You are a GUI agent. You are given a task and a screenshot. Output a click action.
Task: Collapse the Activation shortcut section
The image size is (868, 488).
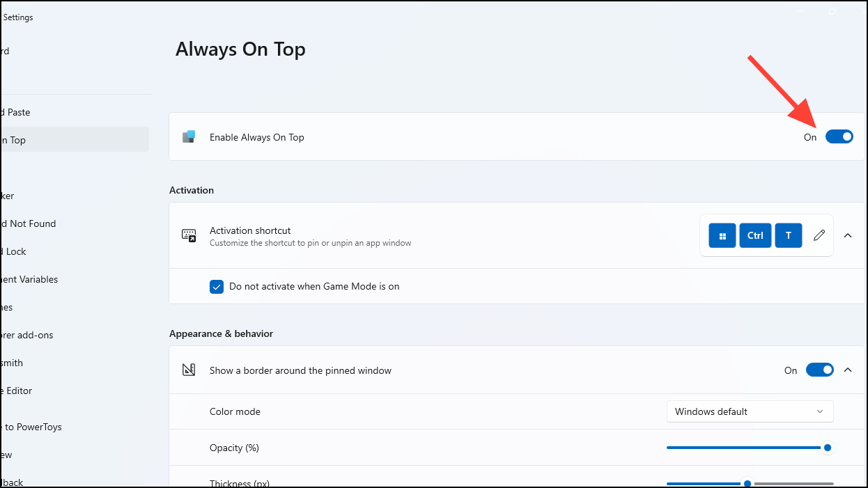coord(848,235)
